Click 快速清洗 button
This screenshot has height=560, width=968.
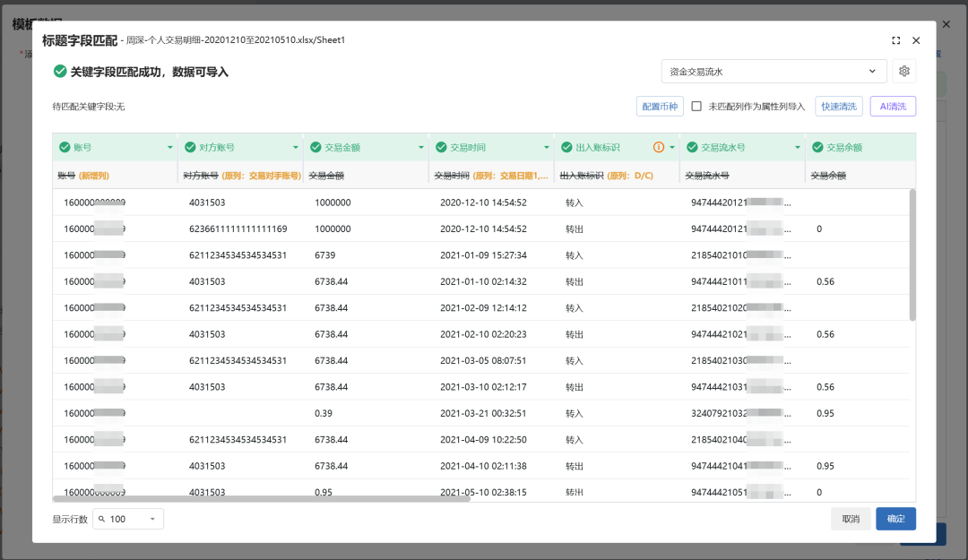click(838, 107)
